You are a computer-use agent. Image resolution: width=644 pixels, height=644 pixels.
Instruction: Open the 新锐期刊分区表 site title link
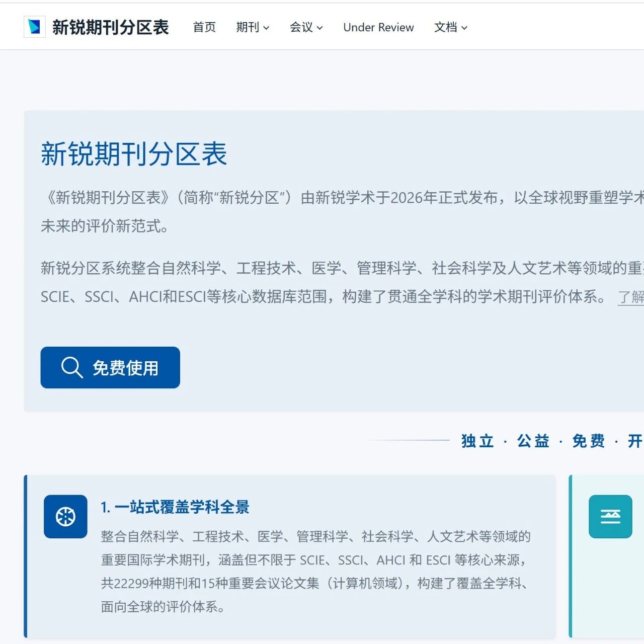coord(110,27)
